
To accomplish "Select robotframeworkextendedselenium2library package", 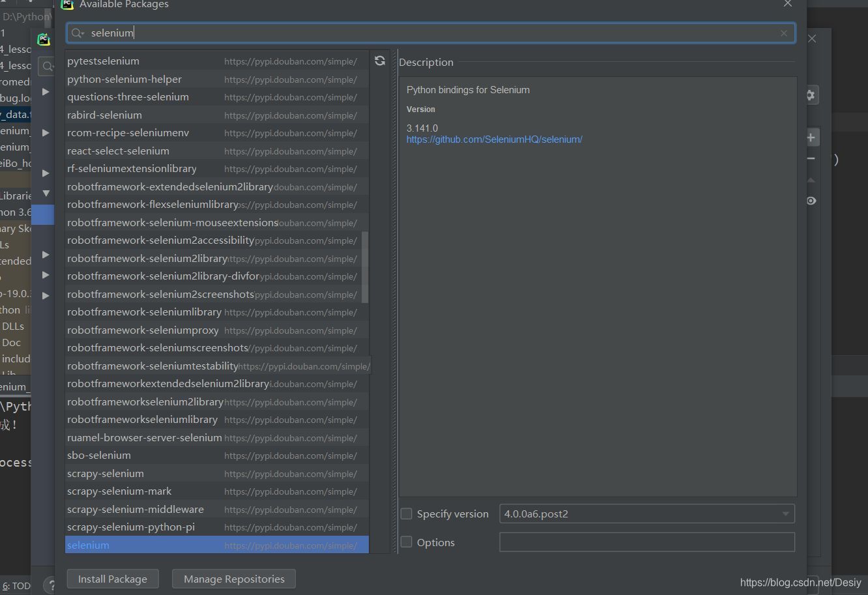I will [217, 384].
